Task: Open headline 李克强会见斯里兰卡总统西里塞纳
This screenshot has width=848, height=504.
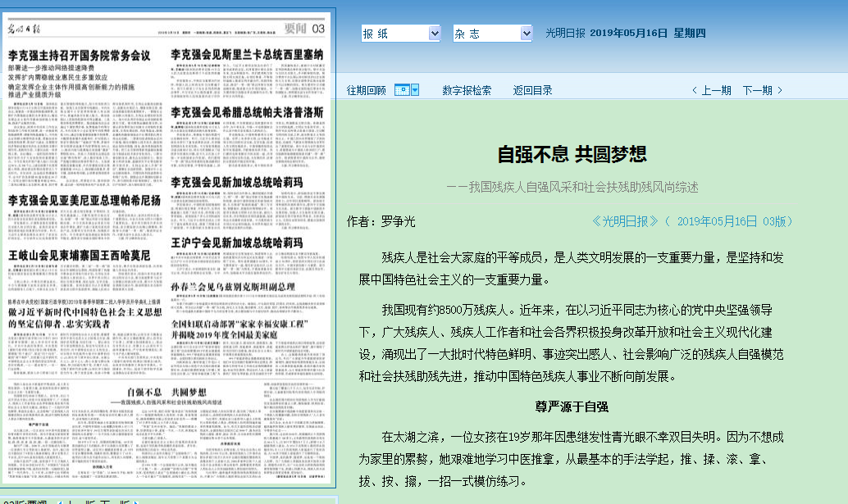Action: [x=247, y=55]
